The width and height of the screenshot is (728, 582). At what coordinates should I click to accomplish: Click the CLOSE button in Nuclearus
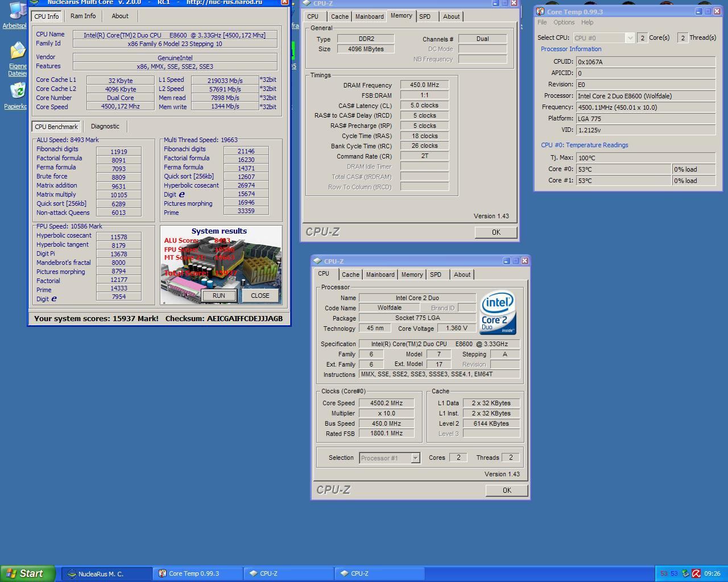260,296
